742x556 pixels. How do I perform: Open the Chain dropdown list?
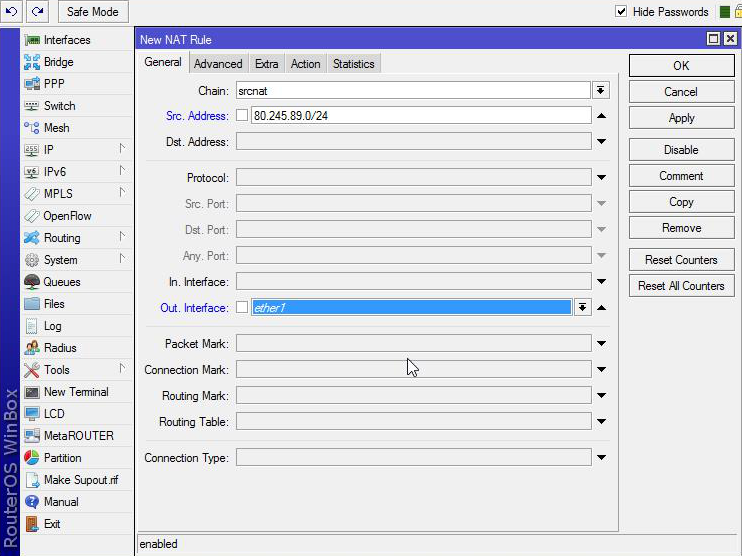[601, 90]
